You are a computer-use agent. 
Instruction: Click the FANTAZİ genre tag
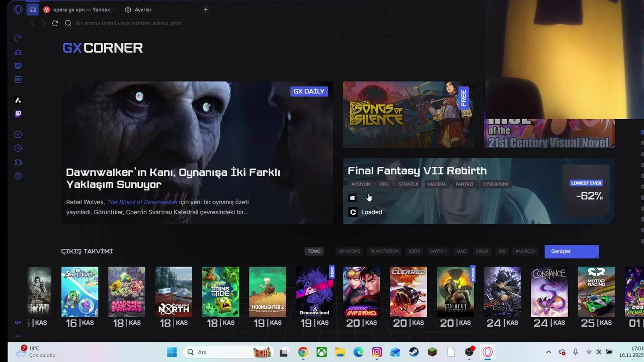[464, 184]
